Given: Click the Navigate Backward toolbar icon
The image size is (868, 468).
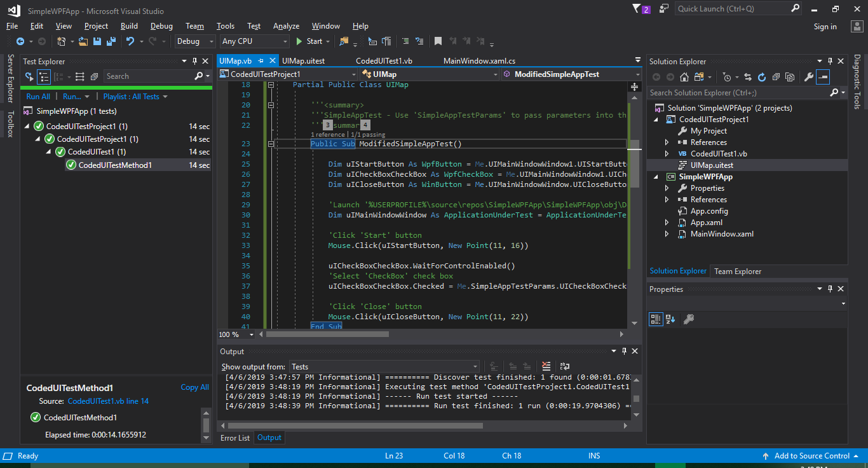Looking at the screenshot, I should click(x=20, y=41).
